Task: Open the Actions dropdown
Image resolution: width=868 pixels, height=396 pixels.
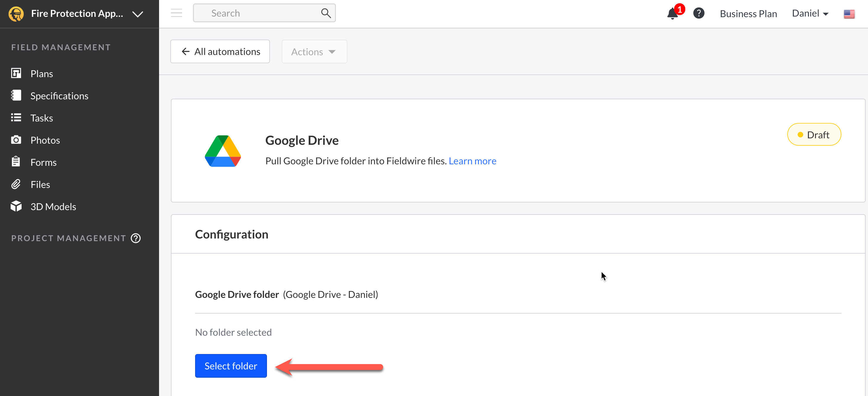Action: point(314,51)
